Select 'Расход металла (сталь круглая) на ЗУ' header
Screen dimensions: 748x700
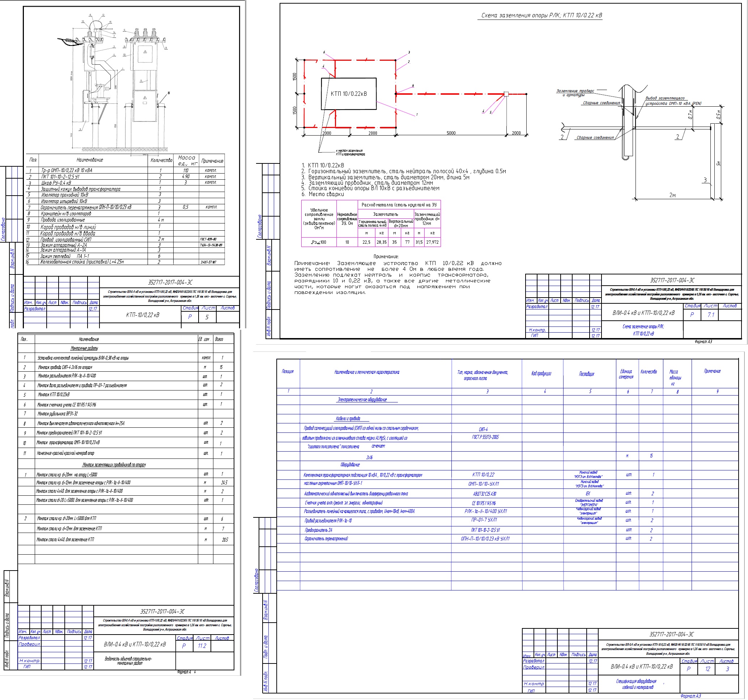click(x=399, y=205)
